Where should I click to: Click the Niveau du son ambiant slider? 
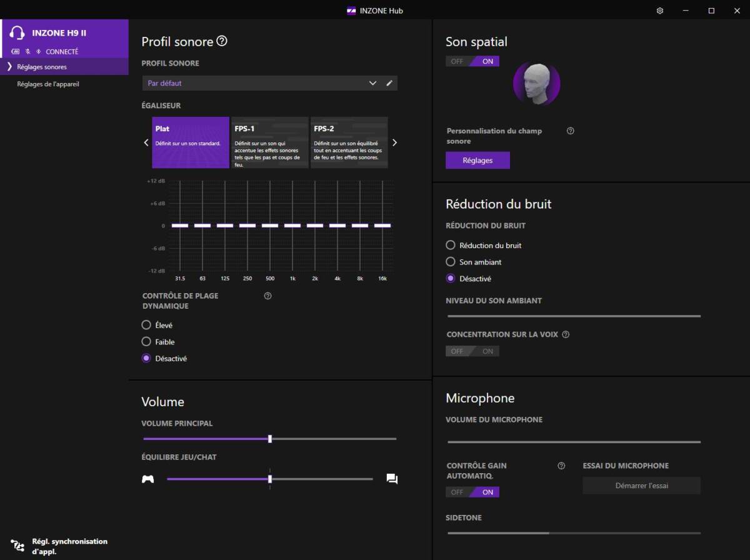(574, 316)
